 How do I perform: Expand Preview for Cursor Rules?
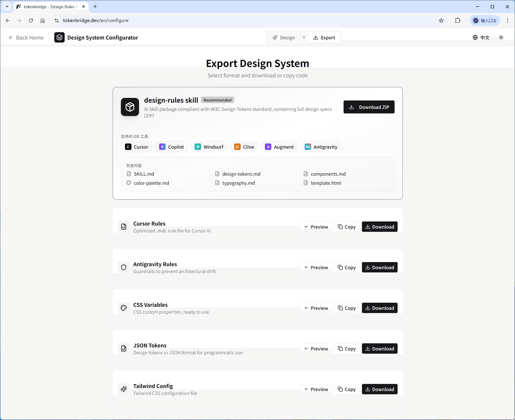pyautogui.click(x=315, y=227)
